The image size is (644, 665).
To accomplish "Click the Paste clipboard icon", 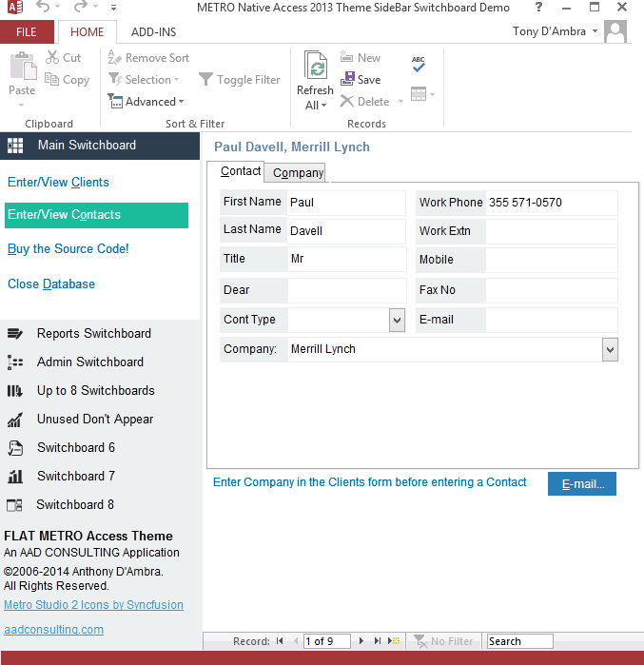I will 24,66.
